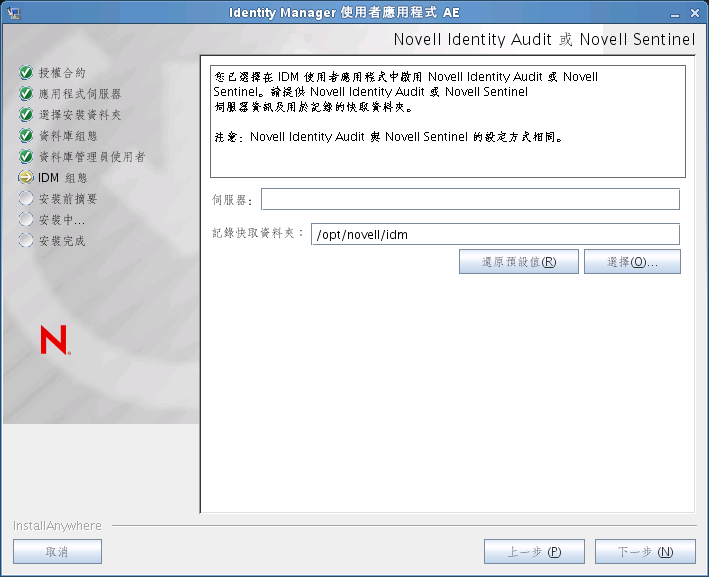Click the 資料庫組態 step label

tap(68, 136)
